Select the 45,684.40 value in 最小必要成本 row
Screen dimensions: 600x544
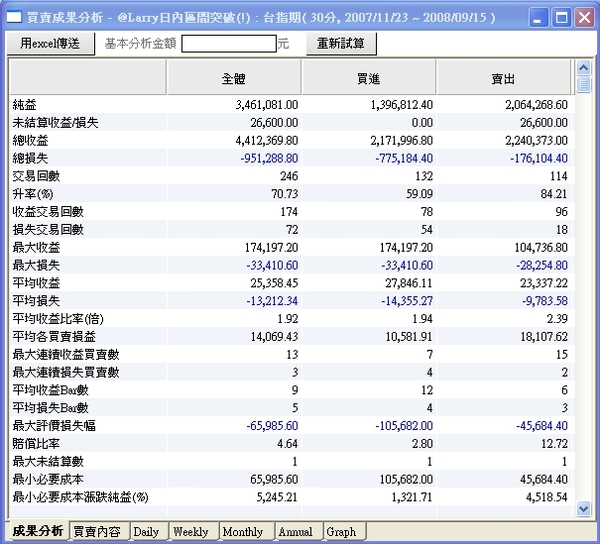(x=544, y=479)
